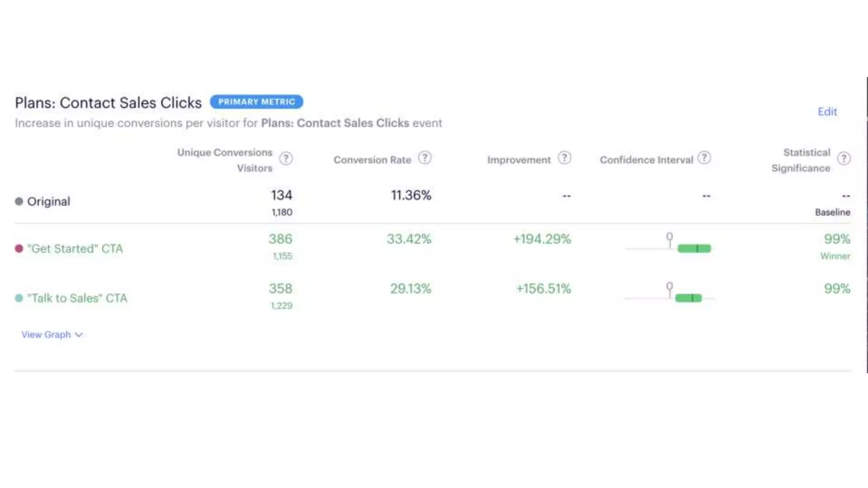Select the "Talk to Sales" CTA variation name
The height and width of the screenshot is (488, 868).
(77, 298)
